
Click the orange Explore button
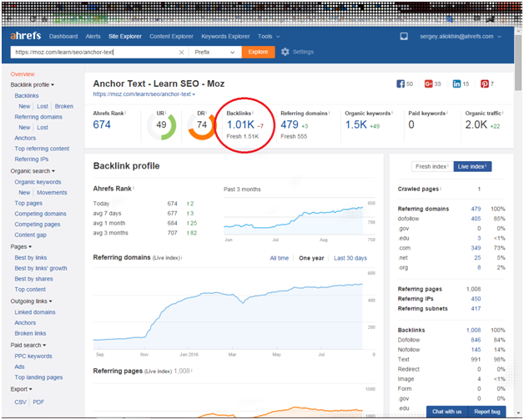(x=258, y=52)
